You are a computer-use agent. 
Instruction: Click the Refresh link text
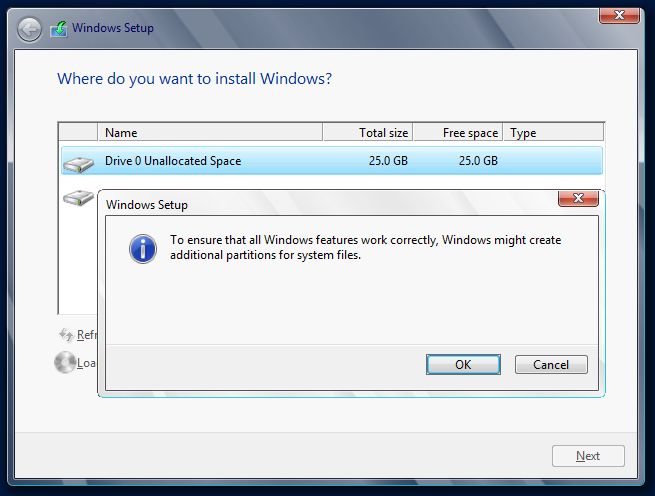(x=87, y=335)
